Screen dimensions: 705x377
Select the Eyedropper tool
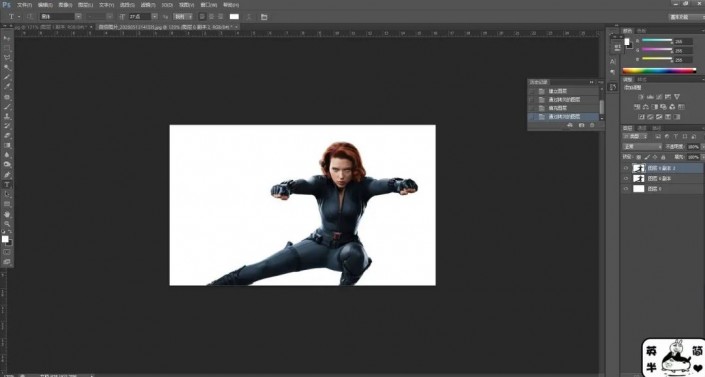pyautogui.click(x=7, y=87)
